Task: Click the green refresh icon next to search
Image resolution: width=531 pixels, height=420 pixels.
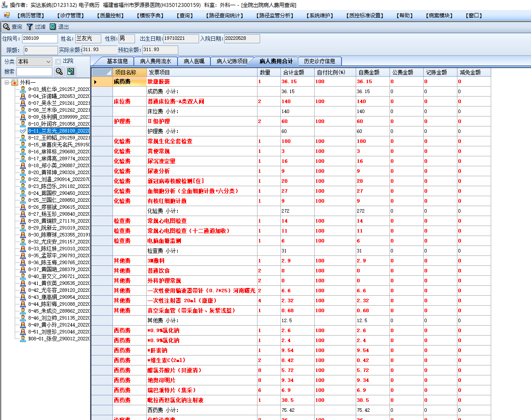Action: (71, 71)
